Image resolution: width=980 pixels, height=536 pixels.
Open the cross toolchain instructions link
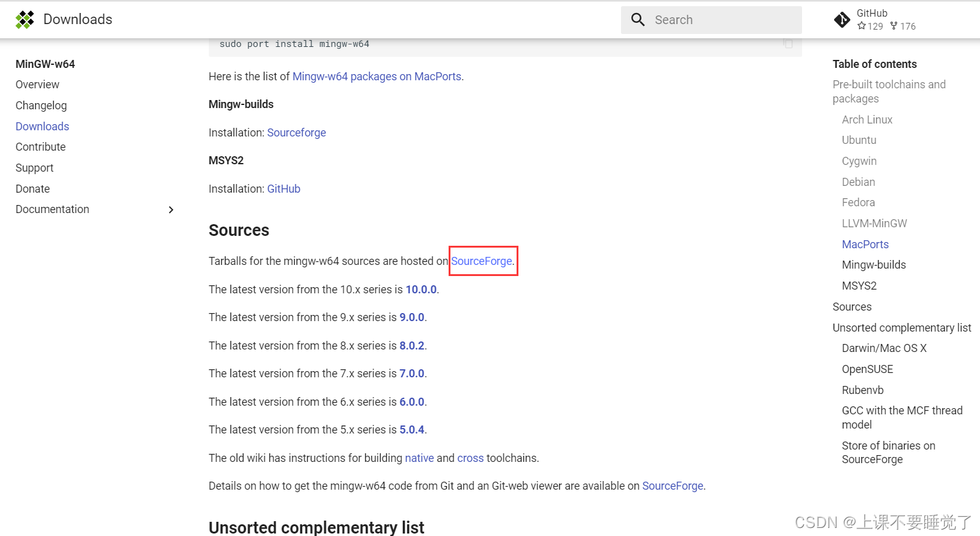(x=470, y=458)
